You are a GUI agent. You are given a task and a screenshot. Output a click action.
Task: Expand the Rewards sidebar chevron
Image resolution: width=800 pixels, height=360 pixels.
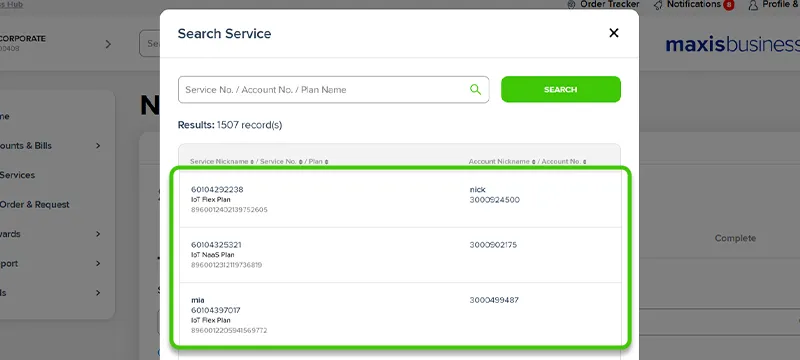coord(98,234)
